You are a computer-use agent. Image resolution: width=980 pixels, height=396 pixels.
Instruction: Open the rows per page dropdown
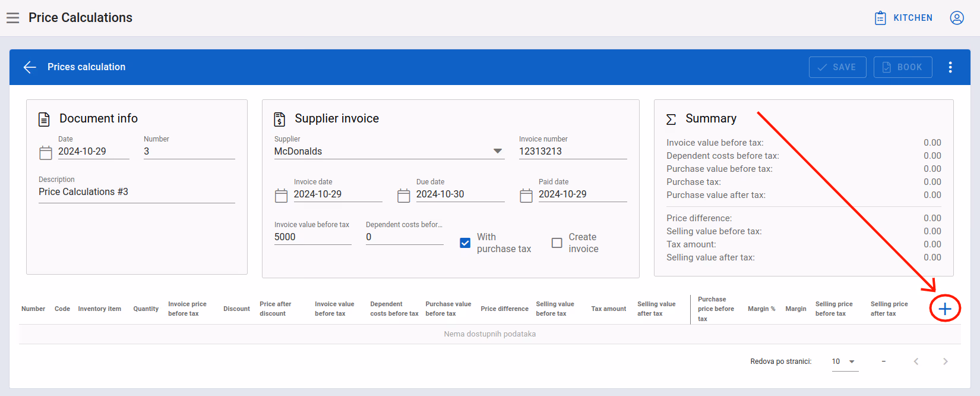845,362
